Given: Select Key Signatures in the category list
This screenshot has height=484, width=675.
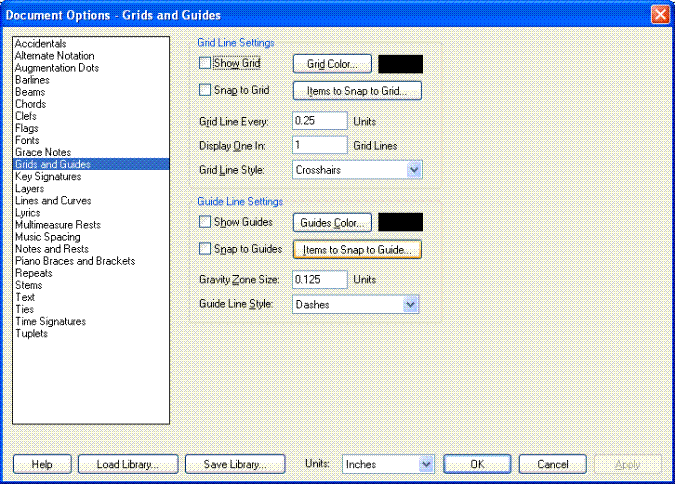Looking at the screenshot, I should coord(50,176).
